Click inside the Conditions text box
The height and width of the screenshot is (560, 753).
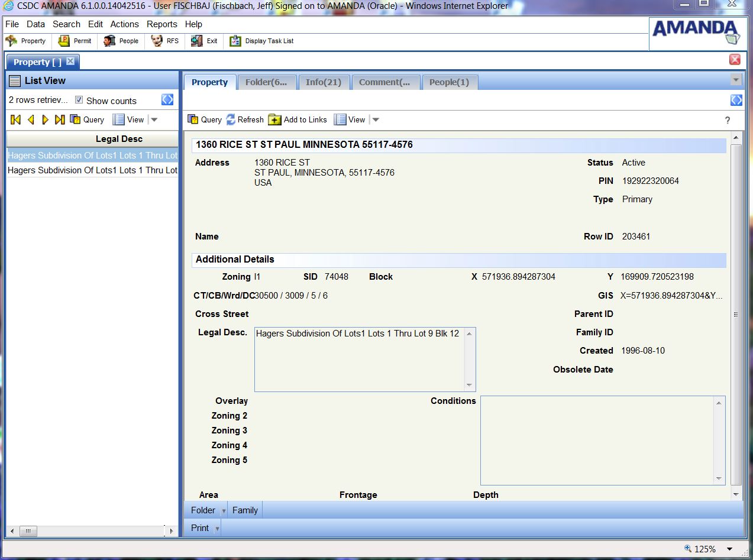(x=596, y=440)
